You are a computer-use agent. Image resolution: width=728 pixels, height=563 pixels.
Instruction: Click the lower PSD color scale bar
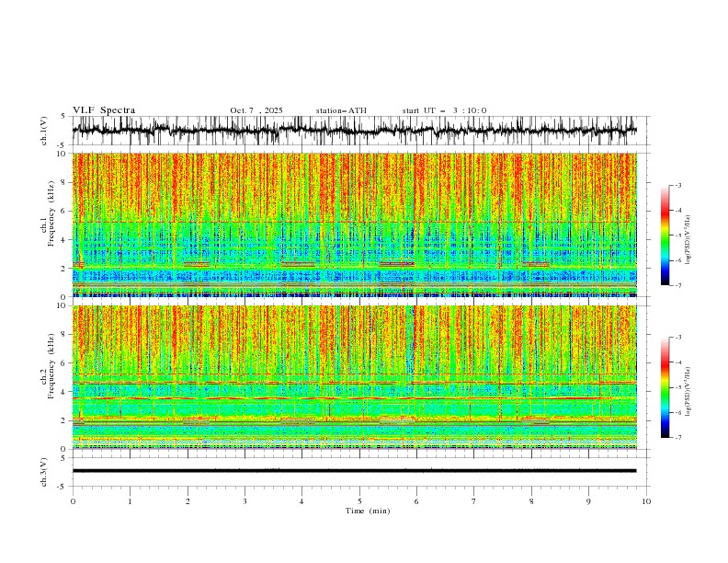[665, 387]
